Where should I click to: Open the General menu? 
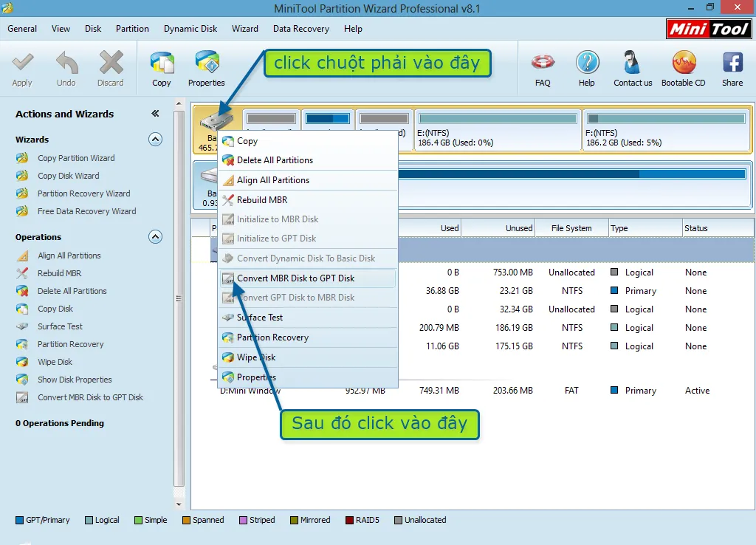22,29
